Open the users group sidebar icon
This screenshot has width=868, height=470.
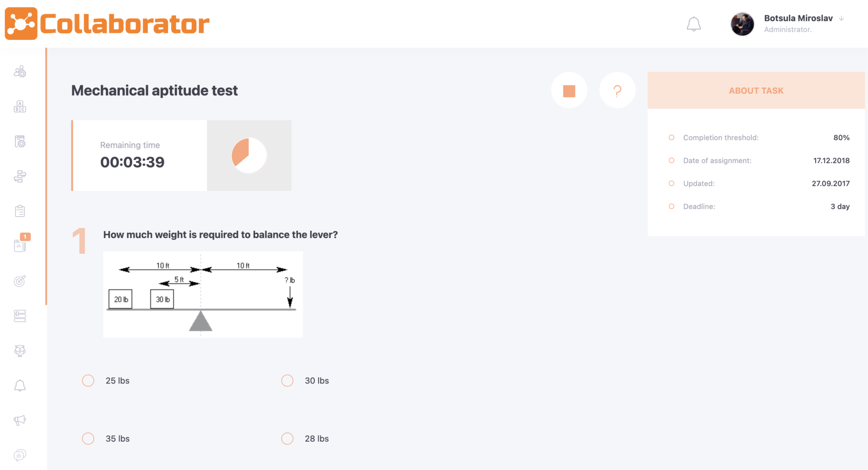[x=20, y=71]
